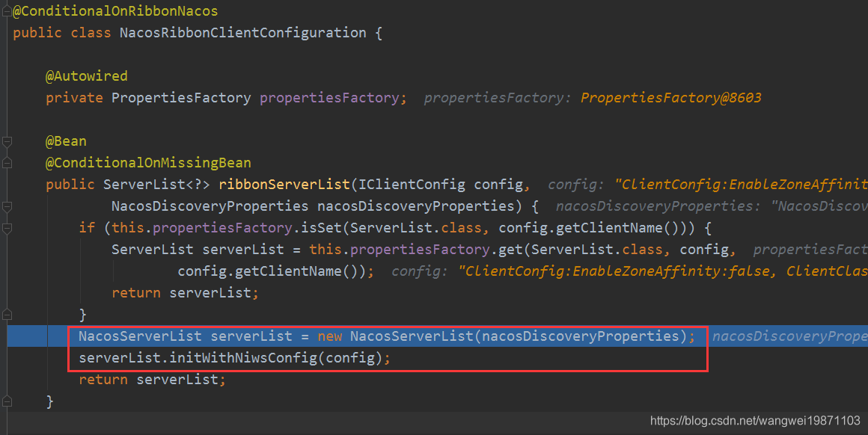Click fold end marker beside the if block's closing brace
This screenshot has width=868, height=435.
pos(7,315)
